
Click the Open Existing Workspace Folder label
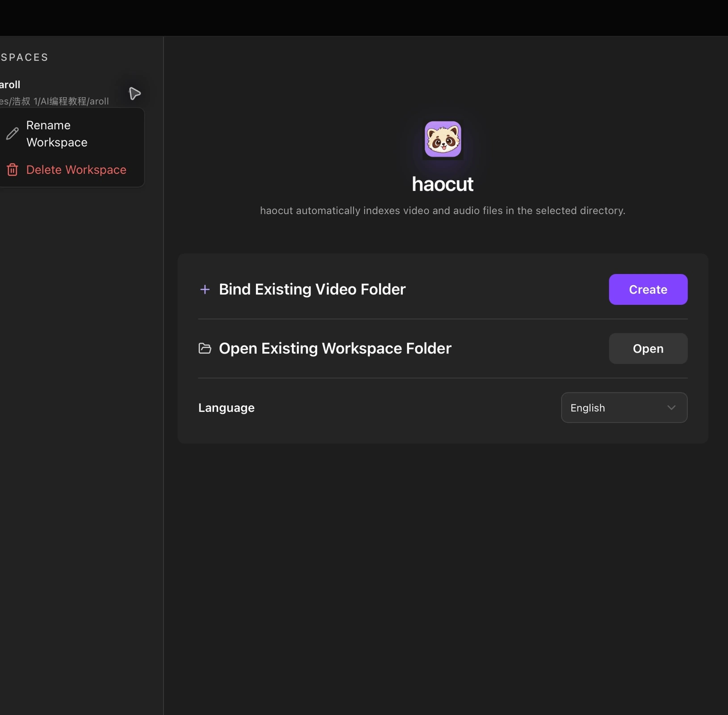pyautogui.click(x=335, y=349)
